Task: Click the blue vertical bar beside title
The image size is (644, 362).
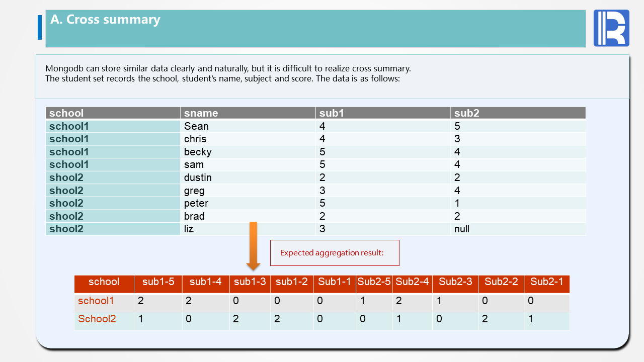Action: pyautogui.click(x=40, y=27)
